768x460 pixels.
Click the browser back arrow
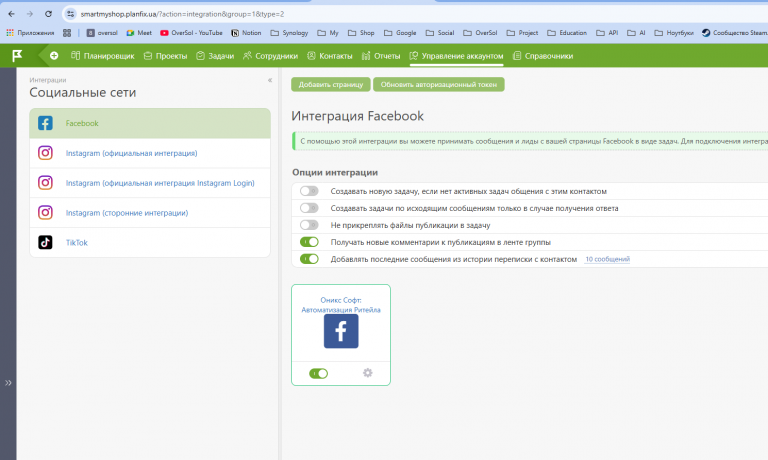click(x=11, y=14)
